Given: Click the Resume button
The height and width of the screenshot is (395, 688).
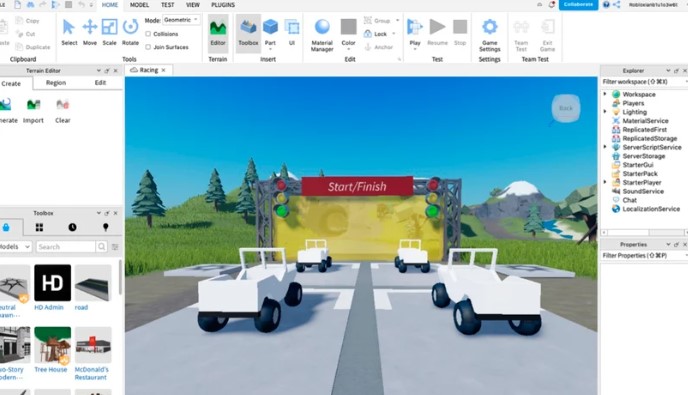Looking at the screenshot, I should click(437, 33).
